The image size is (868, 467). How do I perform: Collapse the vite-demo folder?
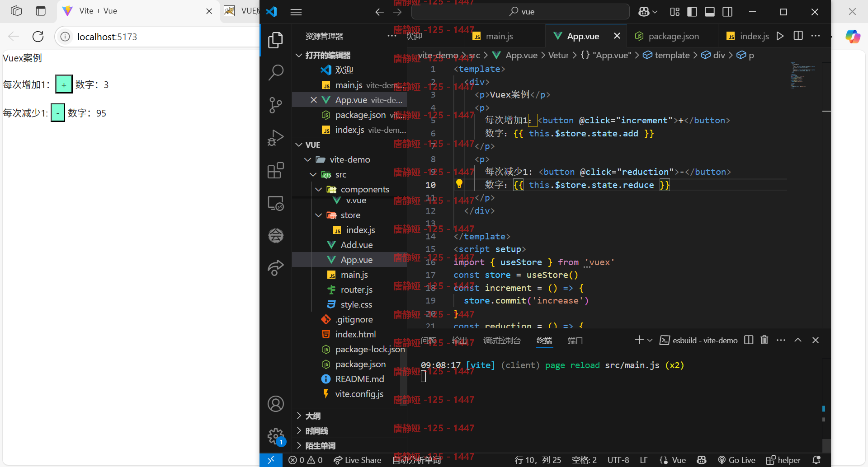coord(308,159)
